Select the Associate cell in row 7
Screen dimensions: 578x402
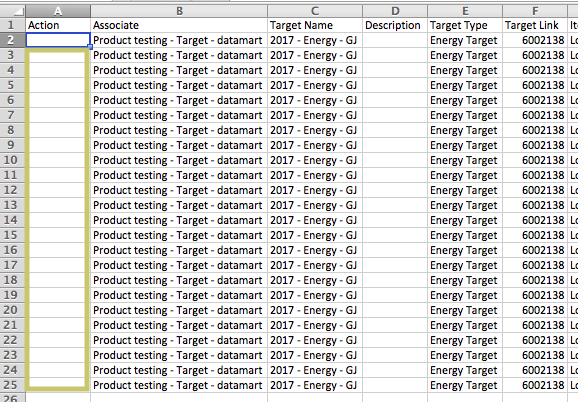[179, 115]
